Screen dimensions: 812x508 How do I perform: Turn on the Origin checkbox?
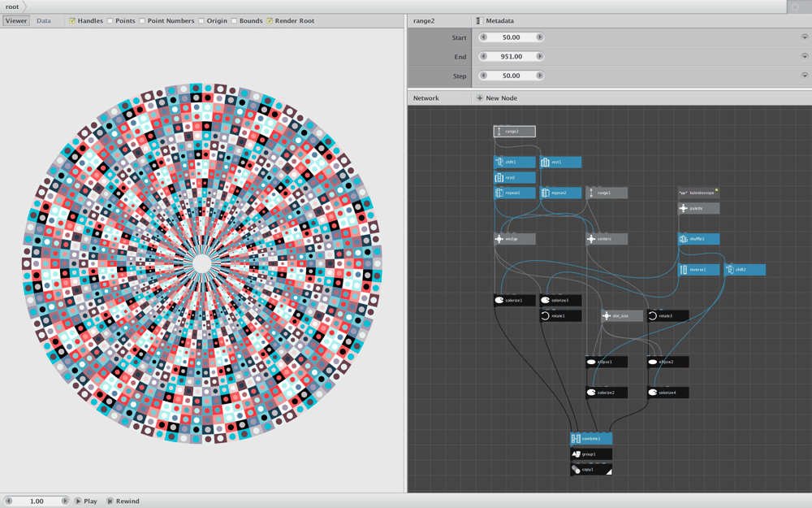[201, 21]
